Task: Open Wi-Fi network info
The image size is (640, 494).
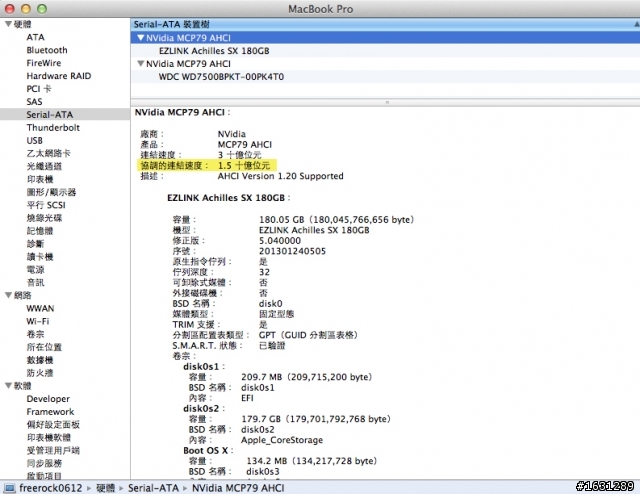Action: coord(38,321)
